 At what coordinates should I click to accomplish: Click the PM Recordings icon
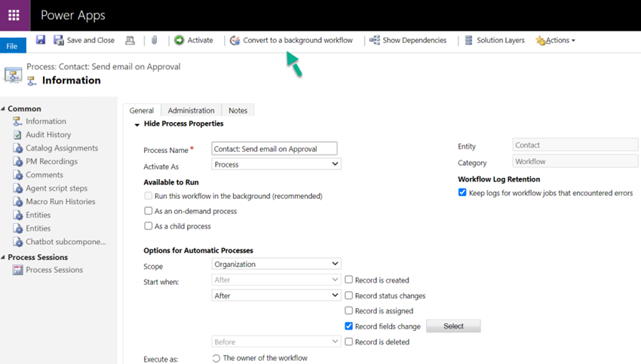click(x=17, y=161)
